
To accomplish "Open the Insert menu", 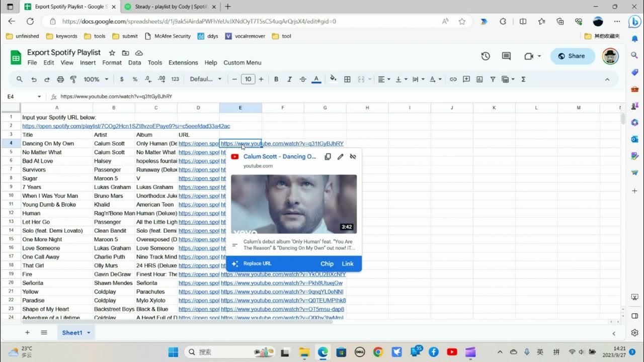I will (88, 63).
